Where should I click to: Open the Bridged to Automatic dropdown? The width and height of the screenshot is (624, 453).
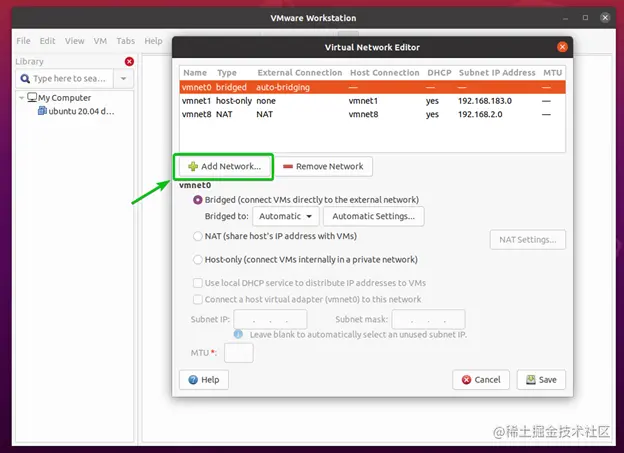point(286,216)
